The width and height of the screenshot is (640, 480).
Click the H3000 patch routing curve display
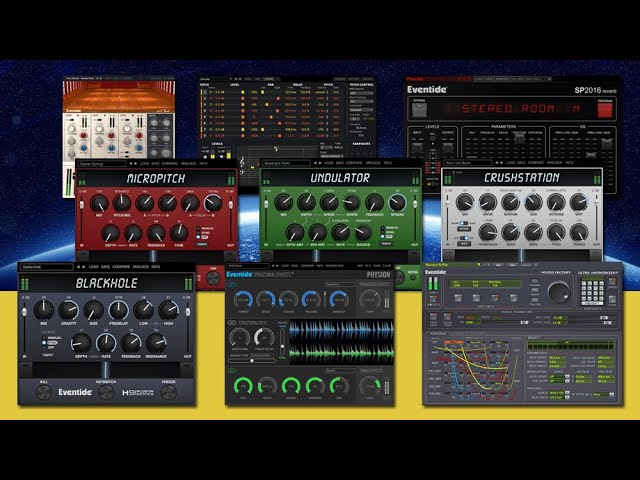click(x=475, y=368)
